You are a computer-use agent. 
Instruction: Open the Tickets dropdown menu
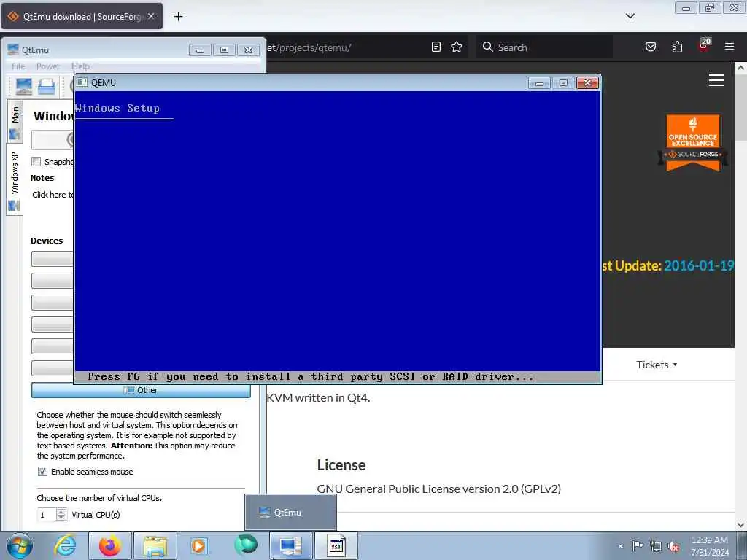[657, 365]
